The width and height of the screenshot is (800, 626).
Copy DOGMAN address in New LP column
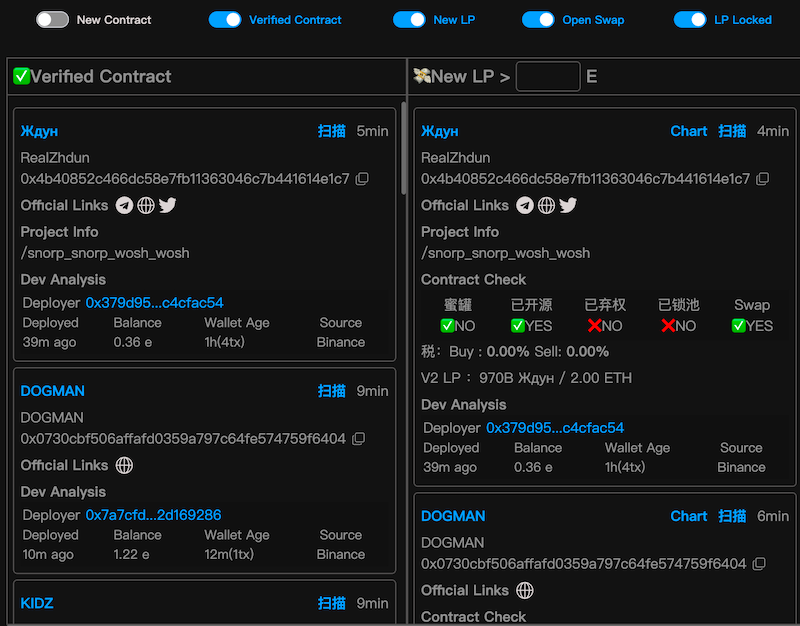759,564
